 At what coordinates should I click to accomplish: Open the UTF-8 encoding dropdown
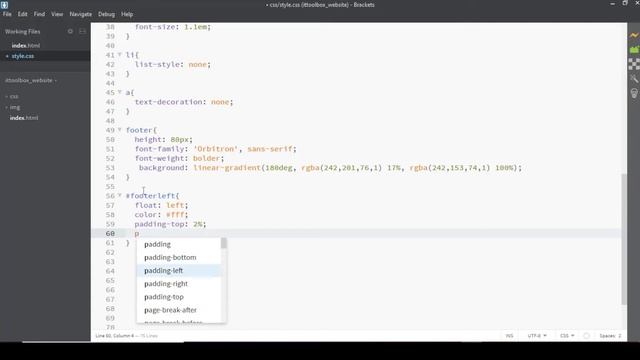tap(537, 336)
